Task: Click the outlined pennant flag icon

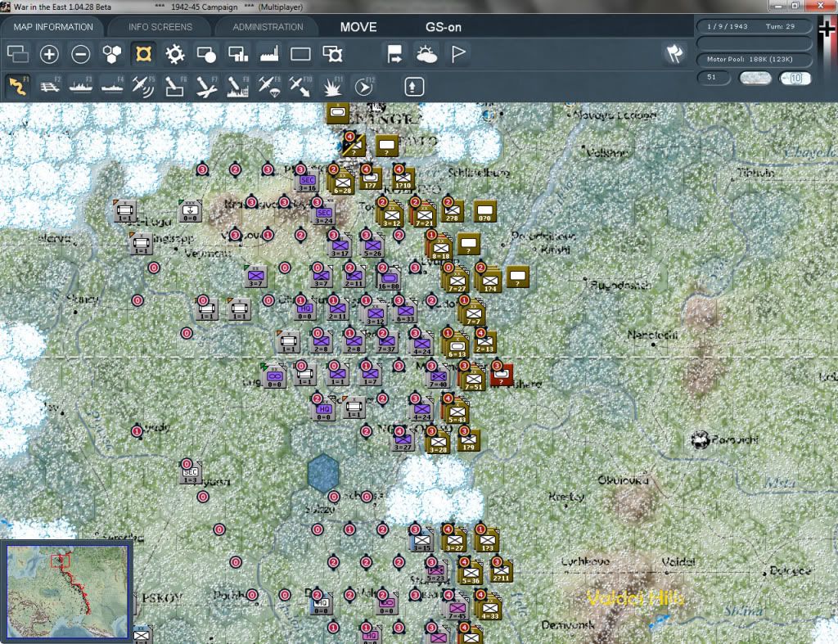Action: [458, 54]
